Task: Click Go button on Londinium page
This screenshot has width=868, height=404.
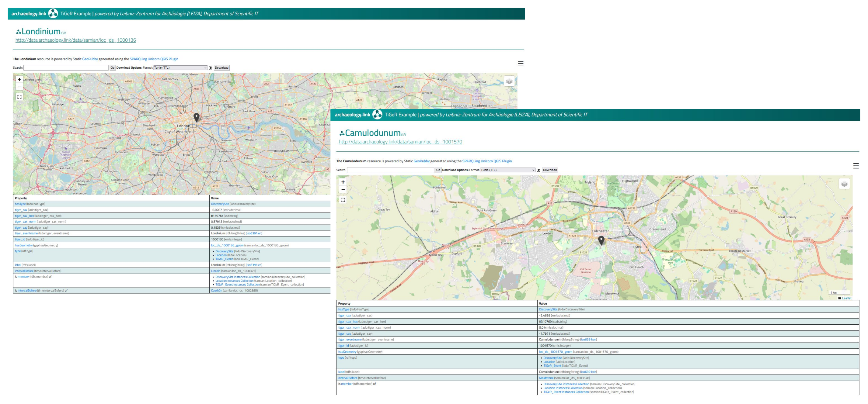Action: [x=113, y=68]
